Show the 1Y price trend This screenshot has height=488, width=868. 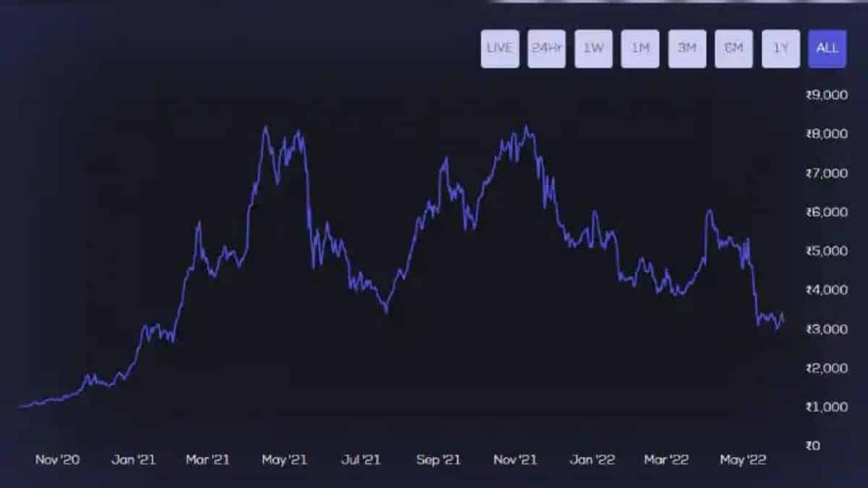(780, 48)
